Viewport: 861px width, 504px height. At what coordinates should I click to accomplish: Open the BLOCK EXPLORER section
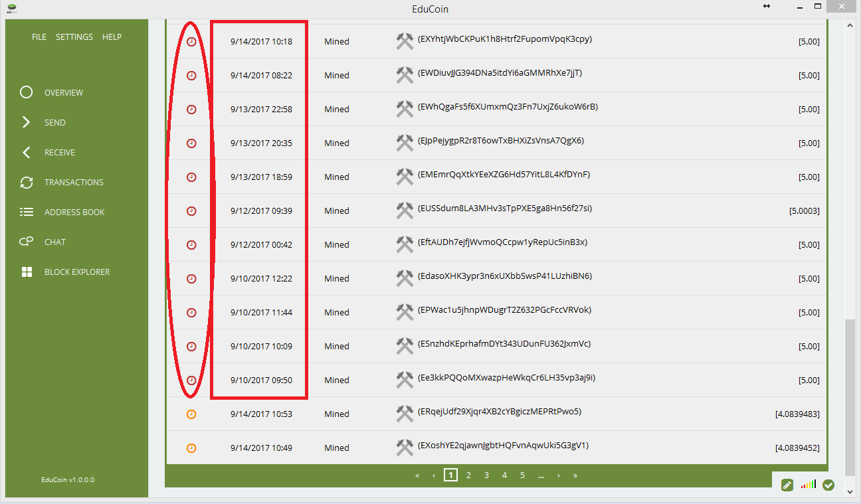tap(77, 272)
